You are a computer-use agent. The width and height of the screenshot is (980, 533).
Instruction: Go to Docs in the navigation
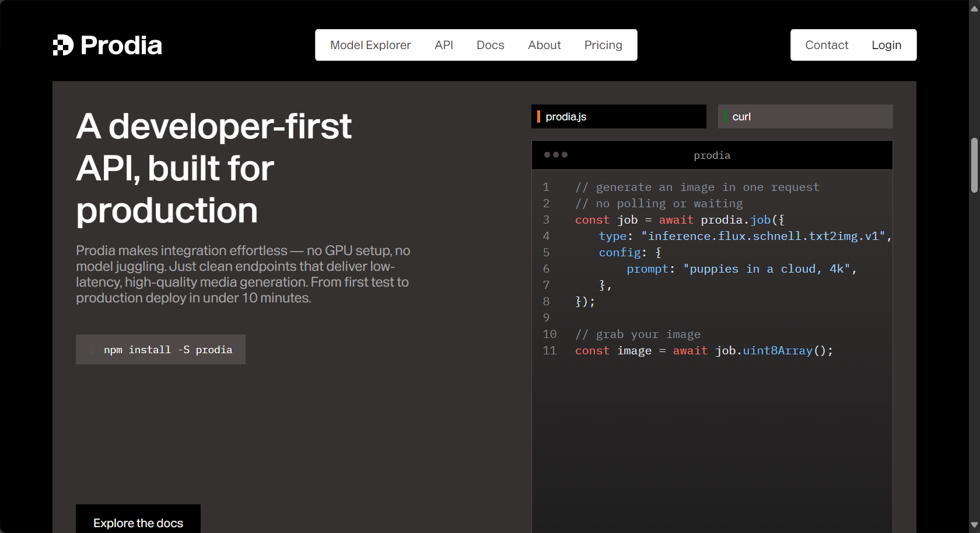(x=490, y=45)
